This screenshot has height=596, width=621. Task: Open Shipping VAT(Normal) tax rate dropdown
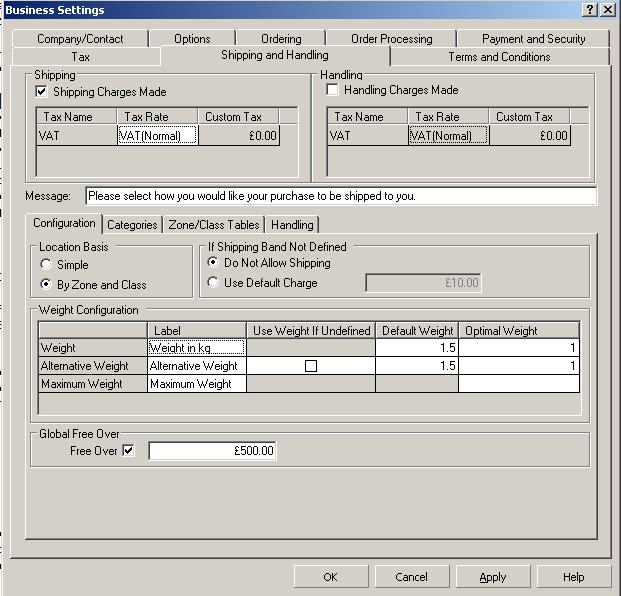coord(157,136)
